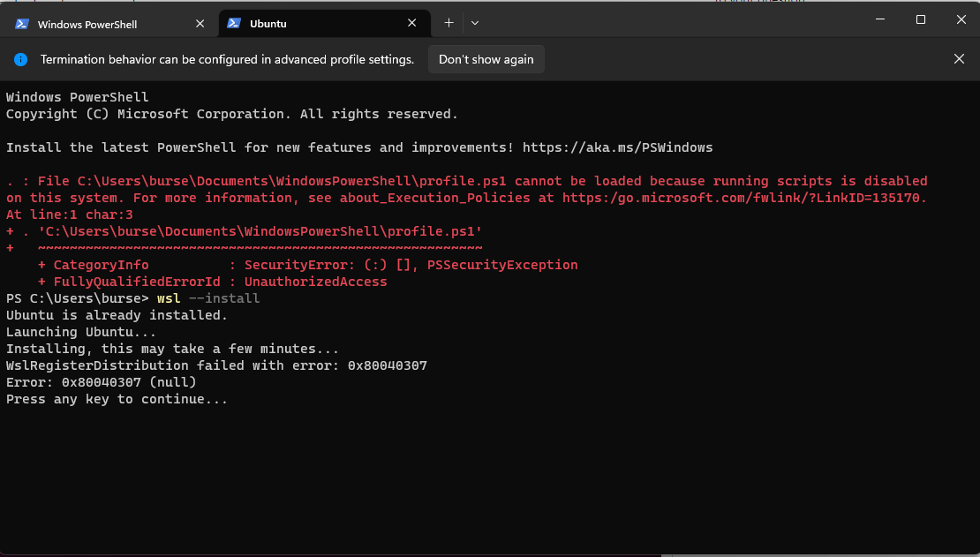
Task: Close the Ubuntu tab
Action: click(x=412, y=23)
